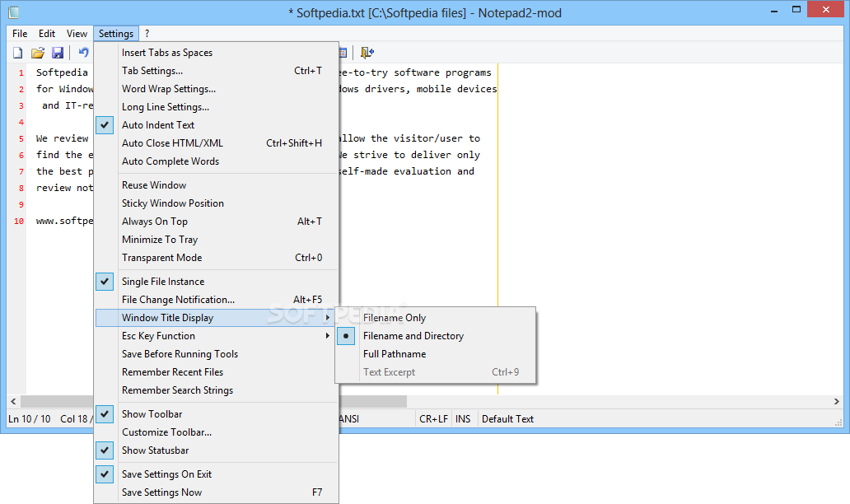
Task: Enable Reuse Window option
Action: point(216,185)
